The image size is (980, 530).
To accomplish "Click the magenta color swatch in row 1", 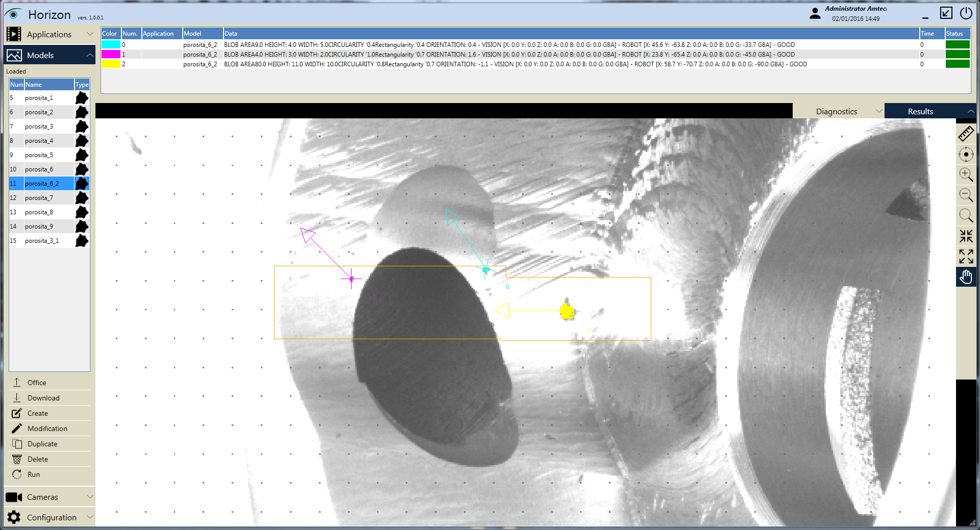I will click(111, 54).
